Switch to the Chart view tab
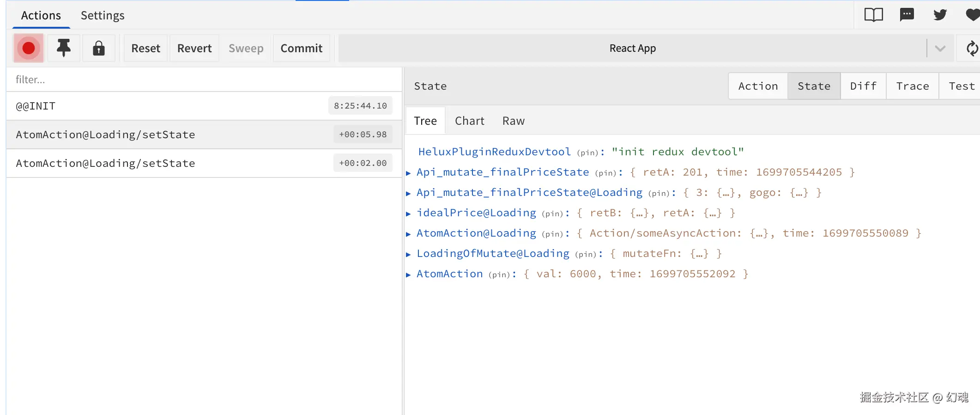This screenshot has width=980, height=415. coord(469,121)
